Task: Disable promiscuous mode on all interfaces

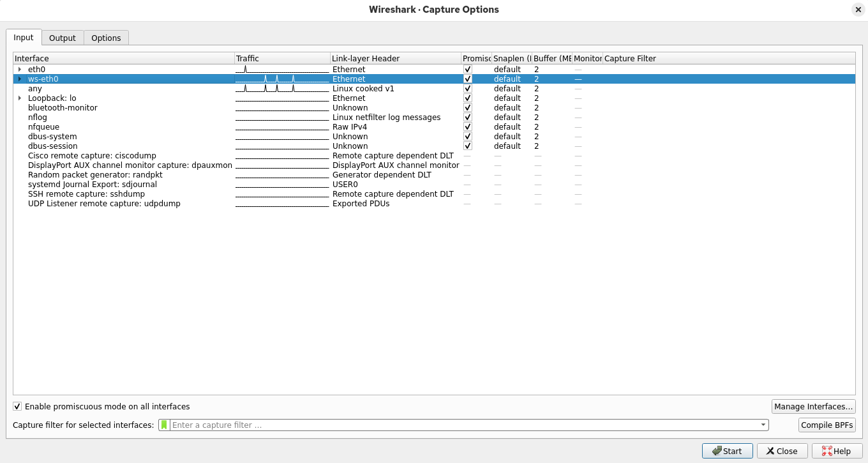Action: point(18,407)
